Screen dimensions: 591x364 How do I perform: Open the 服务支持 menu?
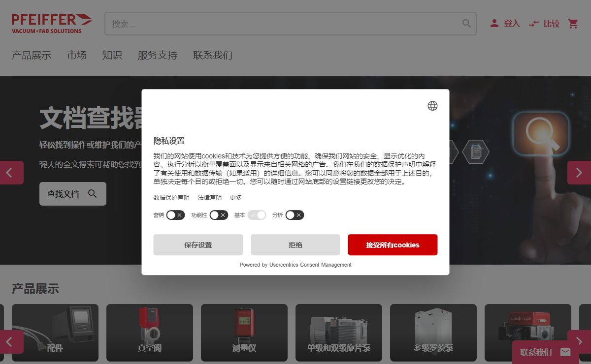point(158,55)
